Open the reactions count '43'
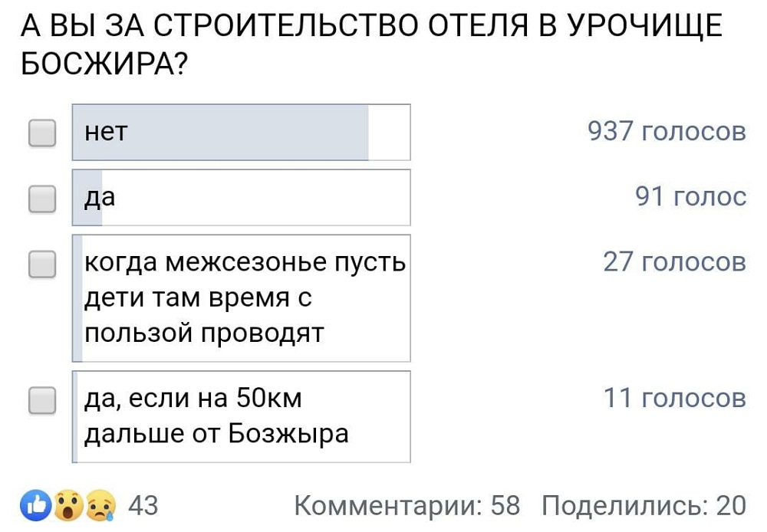 142,506
